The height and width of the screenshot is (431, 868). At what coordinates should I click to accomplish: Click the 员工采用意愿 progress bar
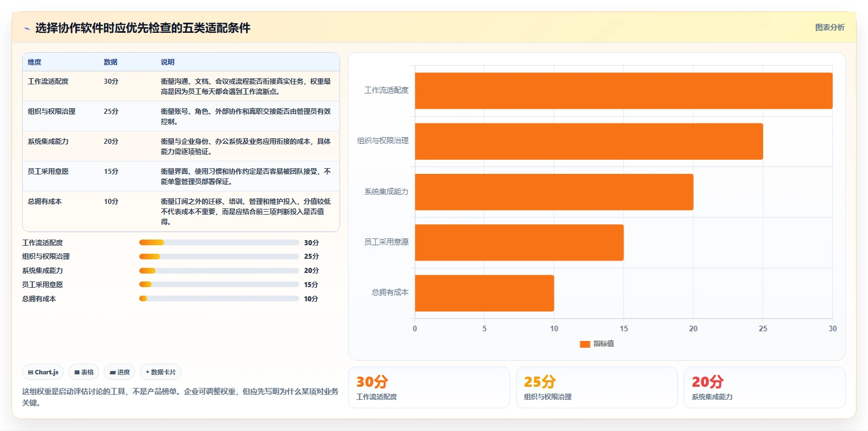[x=219, y=284]
